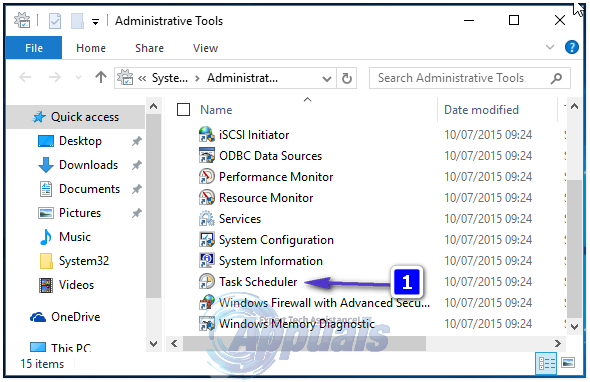Click the Windows Memory Diagnostic icon
Image resolution: width=590 pixels, height=382 pixels.
pos(207,324)
